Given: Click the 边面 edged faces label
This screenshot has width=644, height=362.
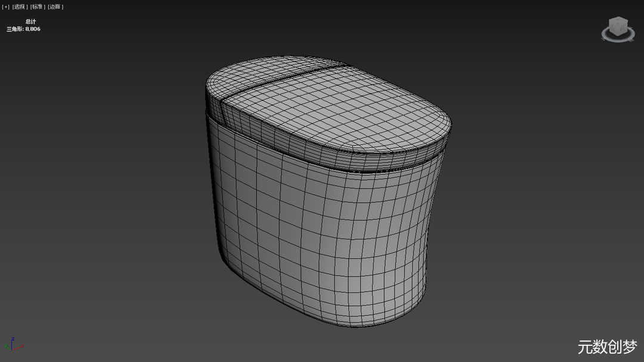Looking at the screenshot, I should (x=55, y=7).
